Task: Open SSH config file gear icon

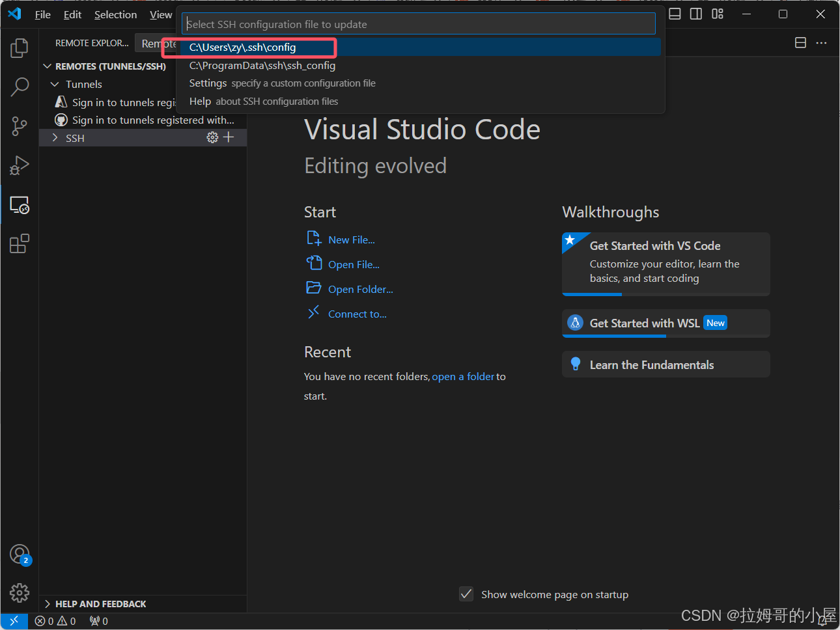Action: (x=212, y=137)
